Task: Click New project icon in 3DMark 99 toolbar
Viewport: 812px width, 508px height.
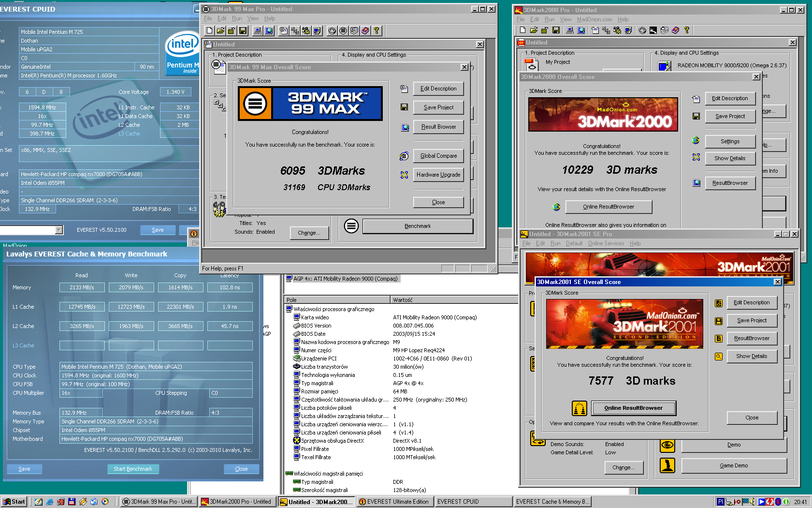Action: (x=209, y=30)
